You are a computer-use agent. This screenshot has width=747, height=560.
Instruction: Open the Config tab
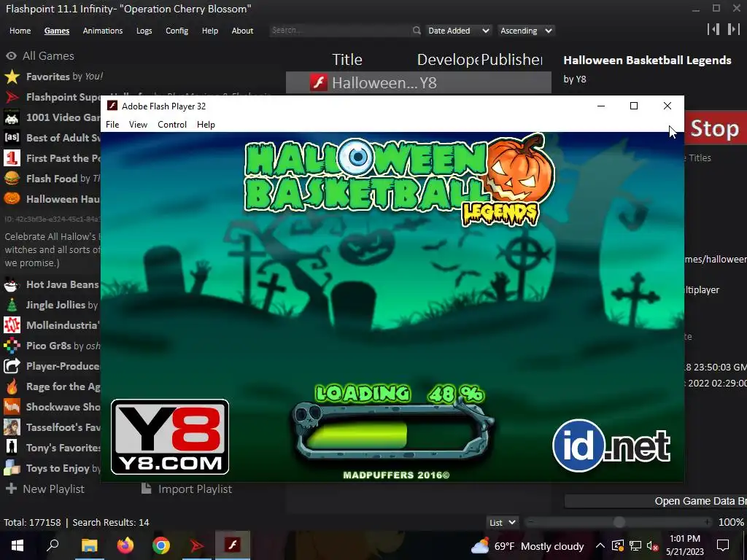[x=177, y=31]
